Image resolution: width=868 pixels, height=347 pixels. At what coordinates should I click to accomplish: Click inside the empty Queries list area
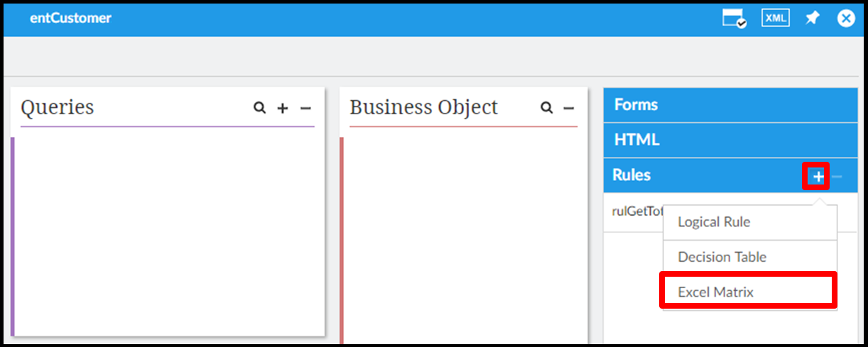coord(169,234)
